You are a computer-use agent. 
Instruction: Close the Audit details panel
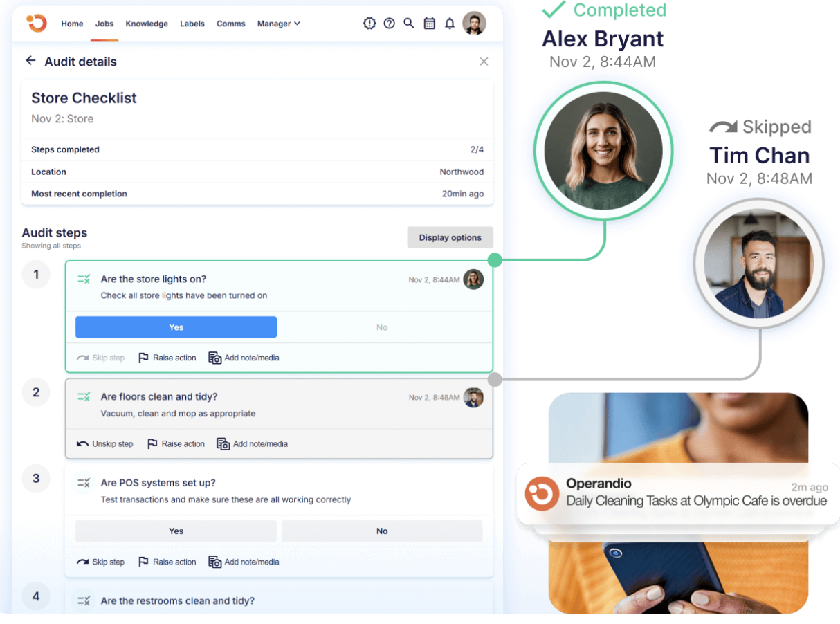[484, 62]
